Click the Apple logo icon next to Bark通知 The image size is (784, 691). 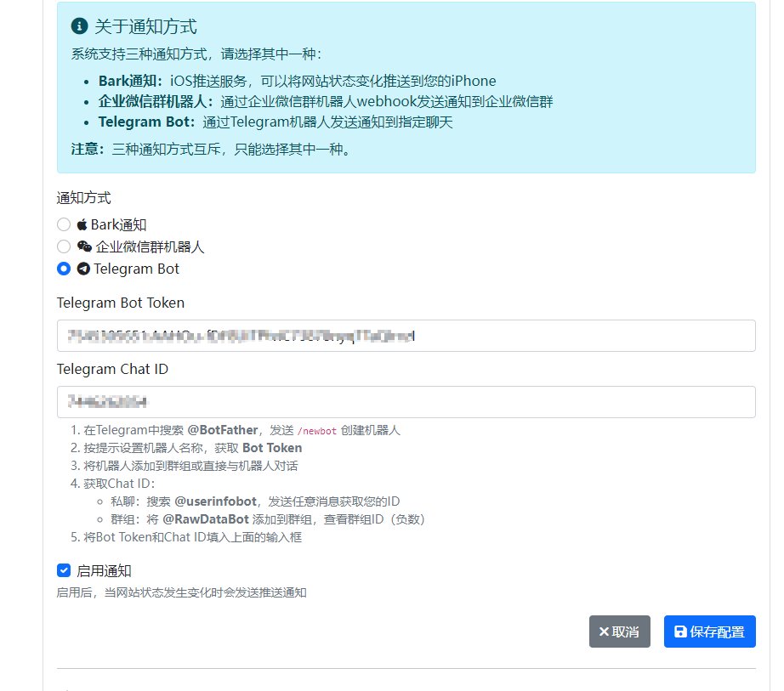coord(82,225)
